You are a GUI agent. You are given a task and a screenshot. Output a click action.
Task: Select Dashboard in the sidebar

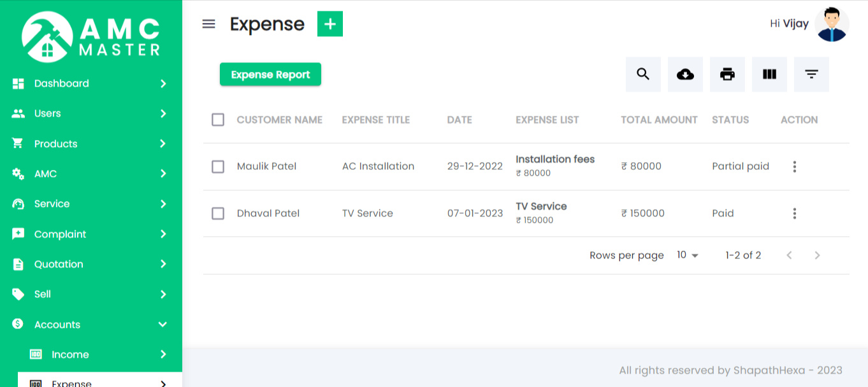click(x=61, y=83)
